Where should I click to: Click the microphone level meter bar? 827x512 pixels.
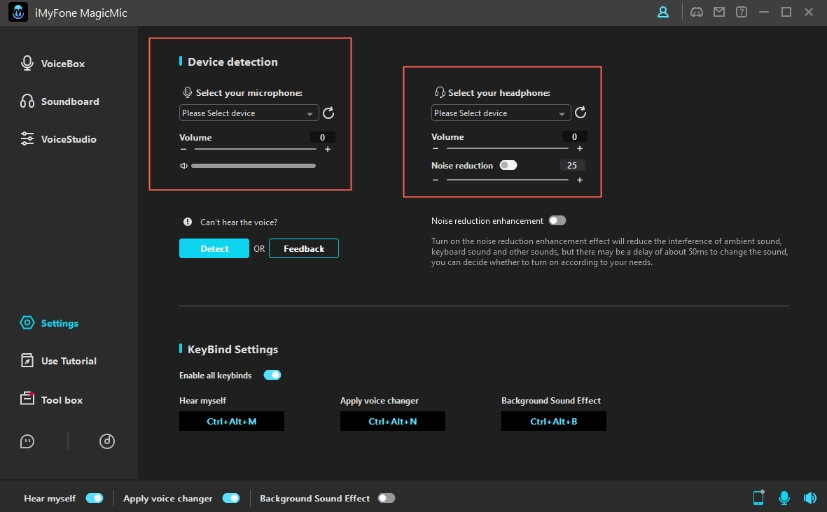(x=253, y=166)
